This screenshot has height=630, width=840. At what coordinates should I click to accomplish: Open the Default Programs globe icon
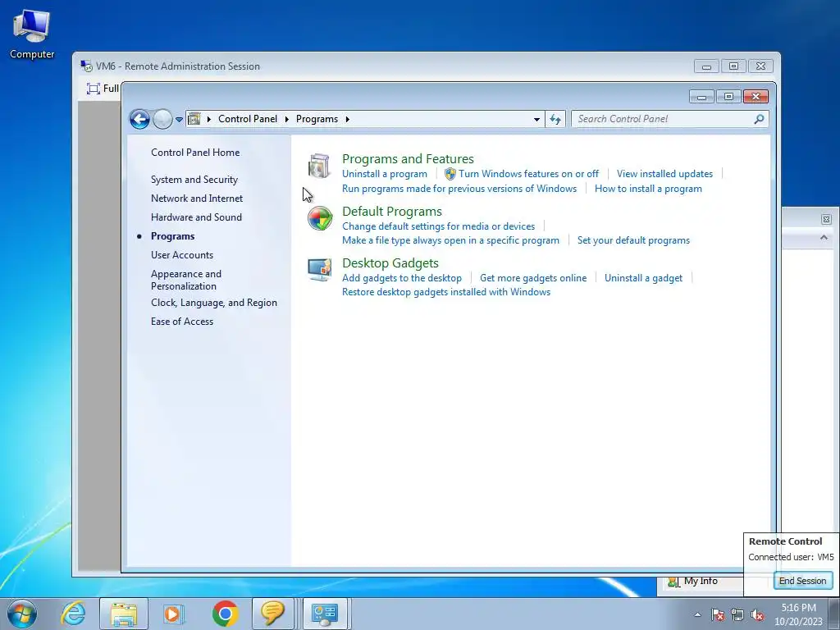(320, 218)
